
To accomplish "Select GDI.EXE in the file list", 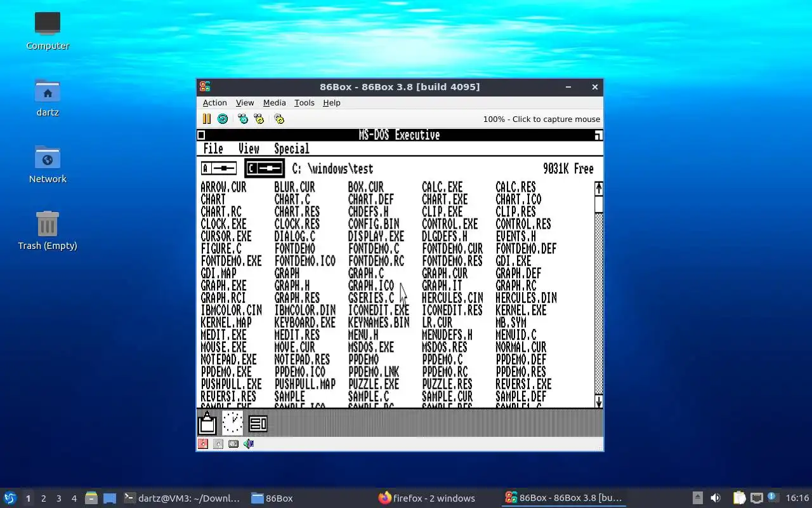I will pyautogui.click(x=513, y=261).
